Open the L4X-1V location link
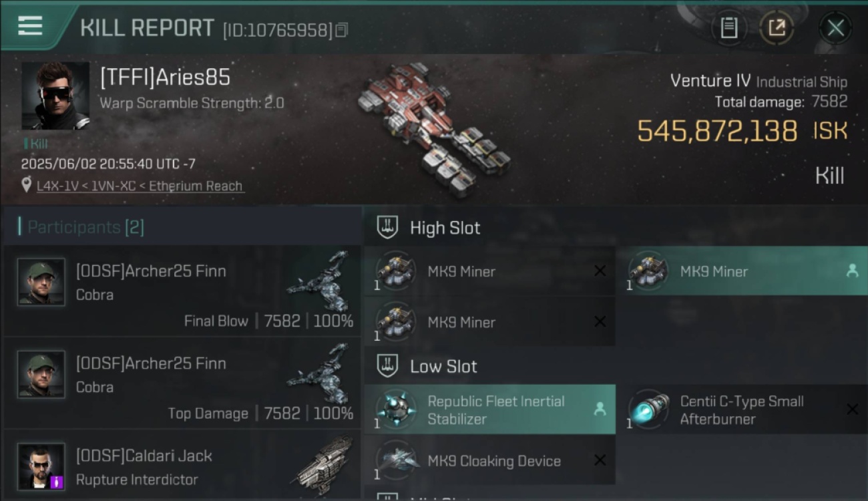 (140, 186)
